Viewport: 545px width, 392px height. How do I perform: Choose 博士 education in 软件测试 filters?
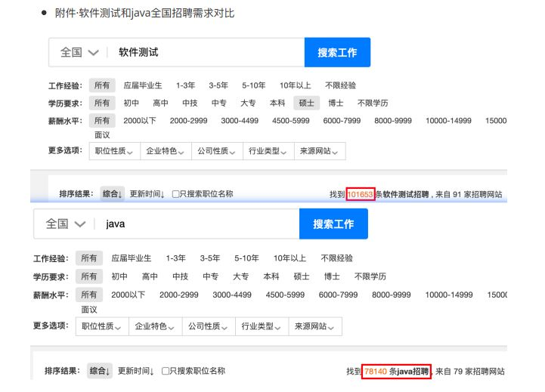[336, 103]
